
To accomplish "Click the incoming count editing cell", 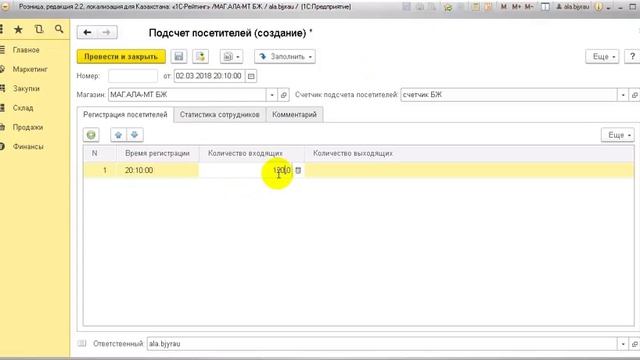I will point(246,170).
